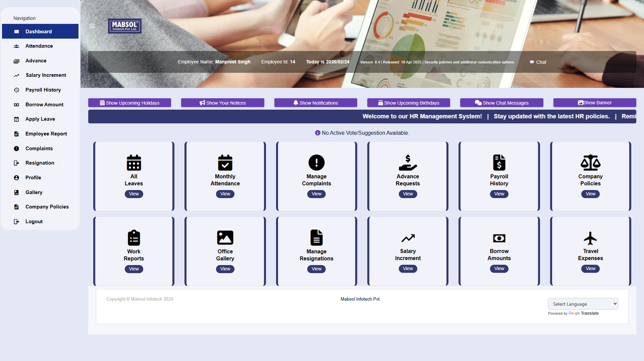Viewport: 644px width, 361px height.
Task: Open Apply Leave in the sidebar
Action: click(x=40, y=119)
